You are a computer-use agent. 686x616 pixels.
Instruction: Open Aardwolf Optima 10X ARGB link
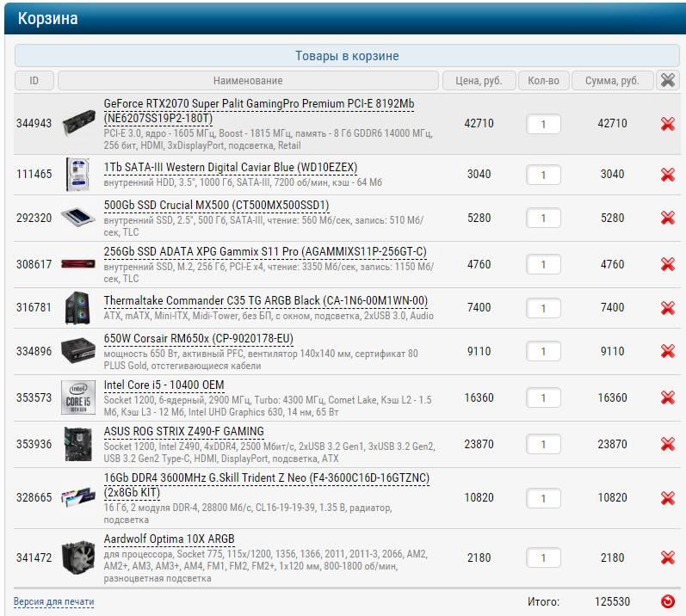tap(169, 539)
